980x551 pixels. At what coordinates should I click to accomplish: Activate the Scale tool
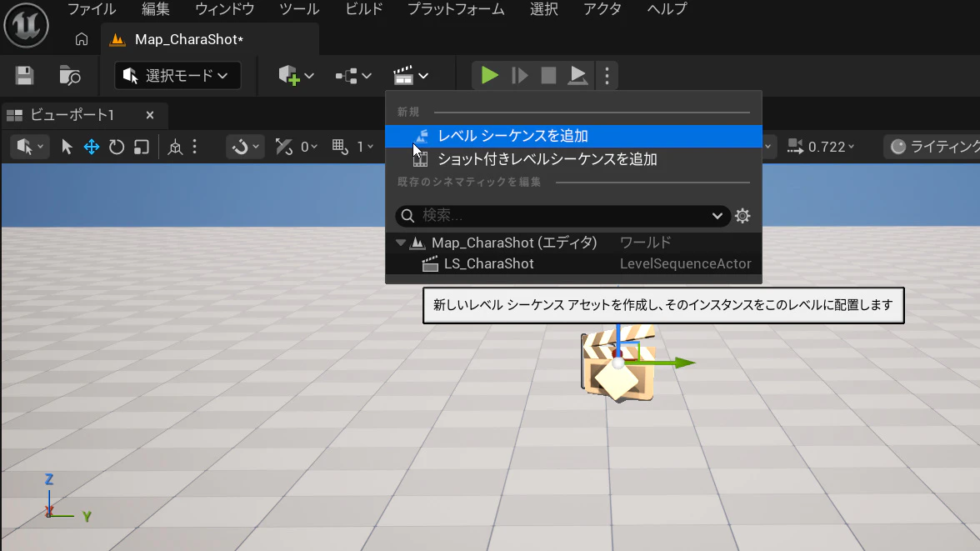tap(142, 147)
